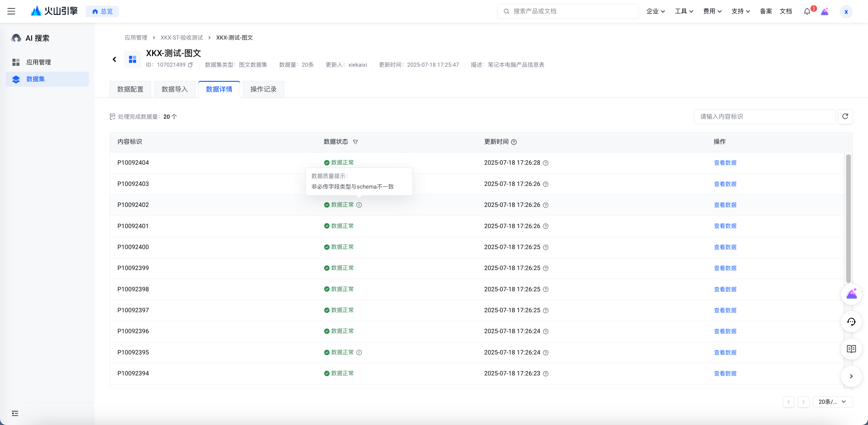Copy the dataset ID 107021499
Image resolution: width=868 pixels, height=425 pixels.
click(x=190, y=65)
